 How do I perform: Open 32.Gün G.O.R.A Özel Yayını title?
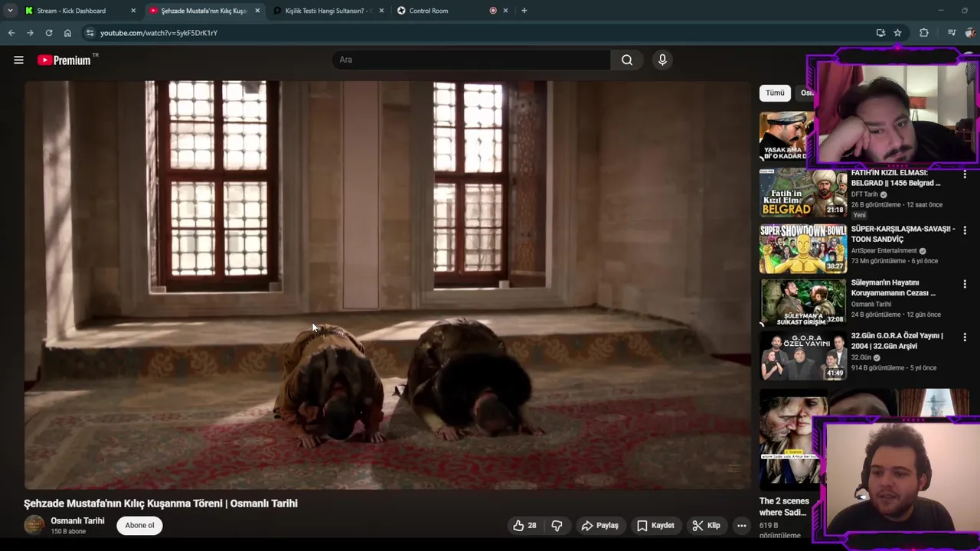click(x=897, y=341)
